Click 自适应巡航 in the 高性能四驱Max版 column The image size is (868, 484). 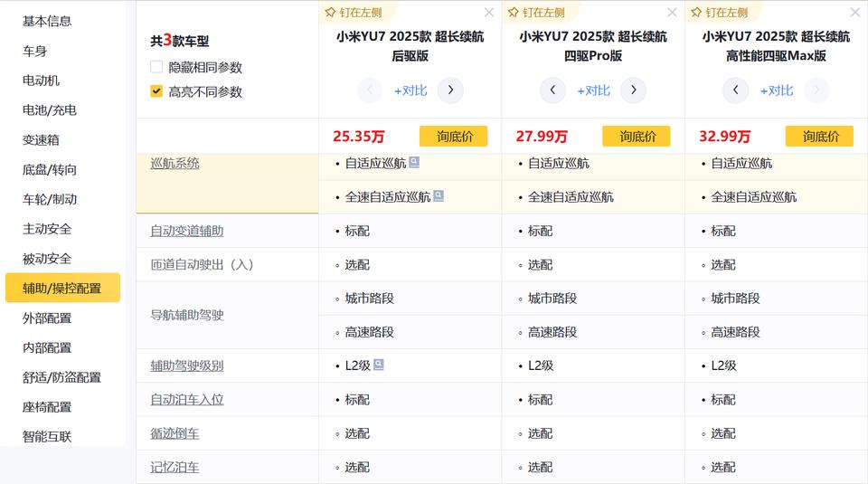(741, 164)
